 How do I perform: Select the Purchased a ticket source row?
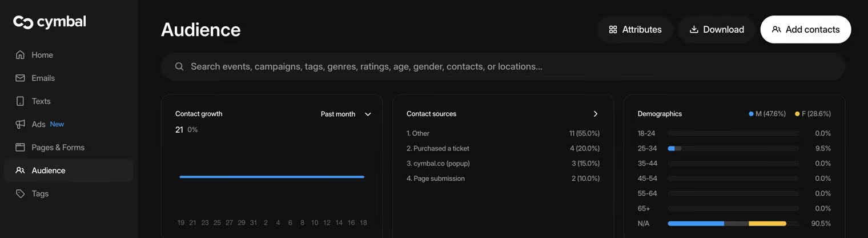tap(503, 148)
